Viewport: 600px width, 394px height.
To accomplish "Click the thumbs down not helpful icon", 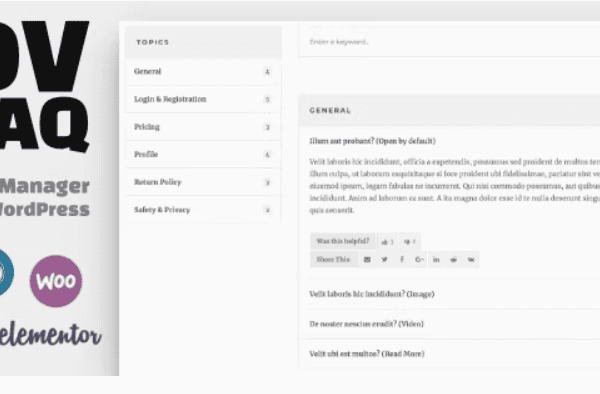I will pyautogui.click(x=410, y=241).
